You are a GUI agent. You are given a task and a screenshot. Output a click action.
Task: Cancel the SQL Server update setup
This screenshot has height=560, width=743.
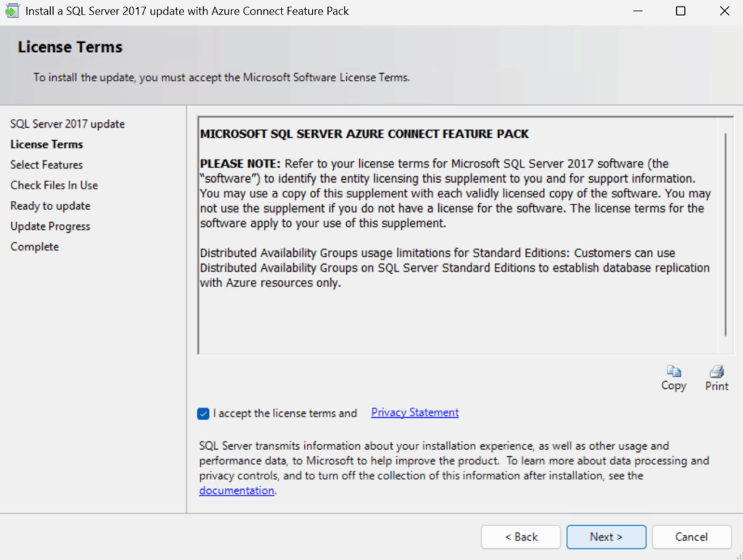pos(691,537)
